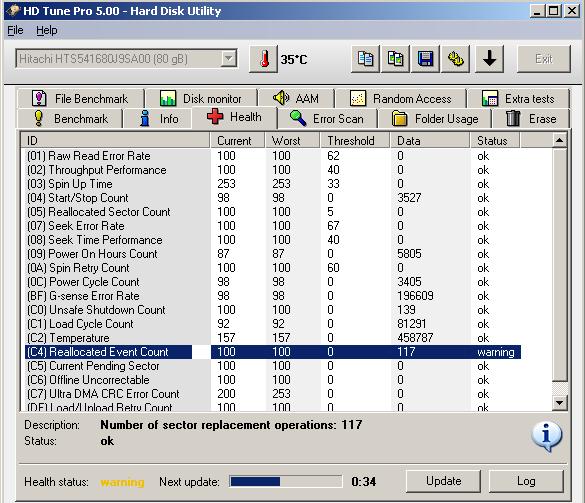
Task: Click the down arrow minimize-to-tray icon
Action: (489, 59)
